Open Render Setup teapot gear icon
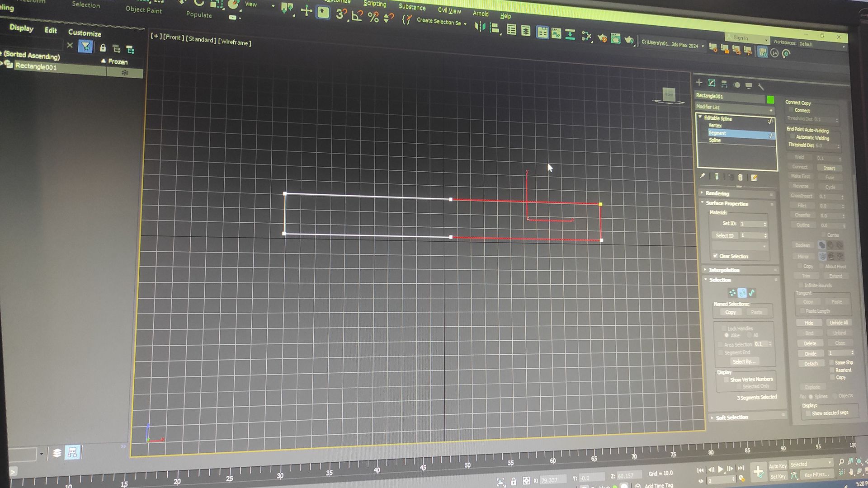This screenshot has width=868, height=488. point(602,38)
